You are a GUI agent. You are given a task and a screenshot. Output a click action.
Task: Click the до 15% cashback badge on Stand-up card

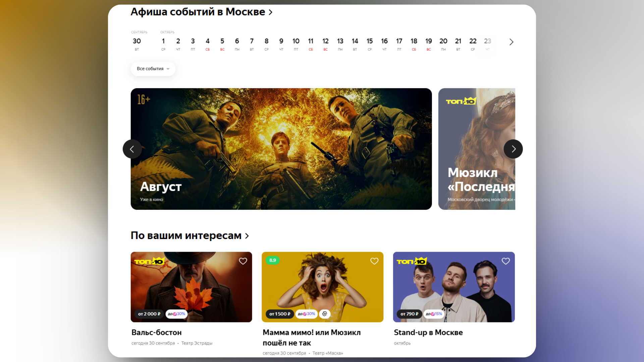click(x=434, y=314)
